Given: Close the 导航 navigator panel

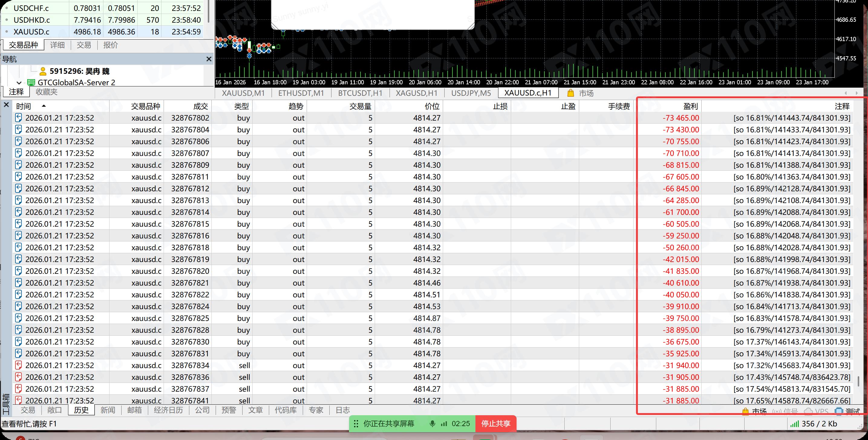Looking at the screenshot, I should tap(209, 59).
